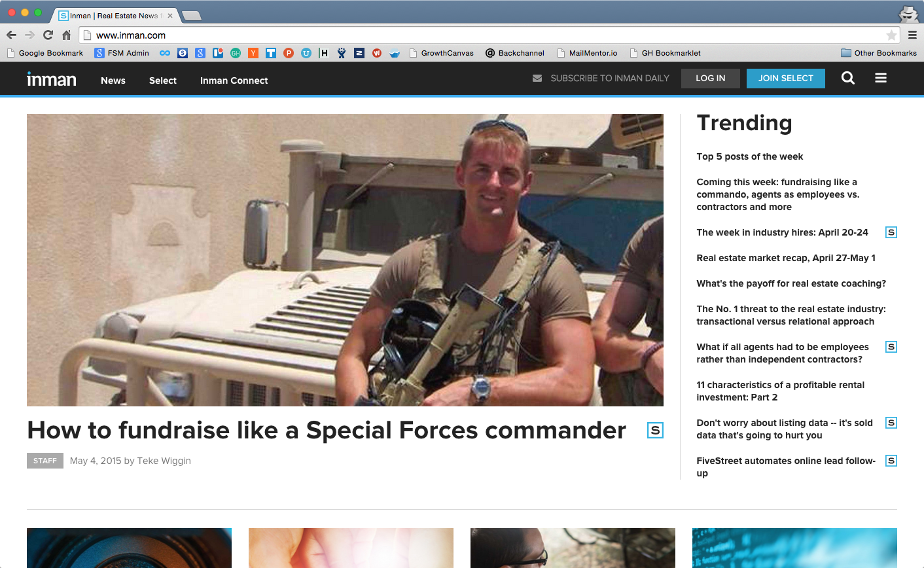Open site search with magnifier icon
The width and height of the screenshot is (924, 568).
point(848,78)
